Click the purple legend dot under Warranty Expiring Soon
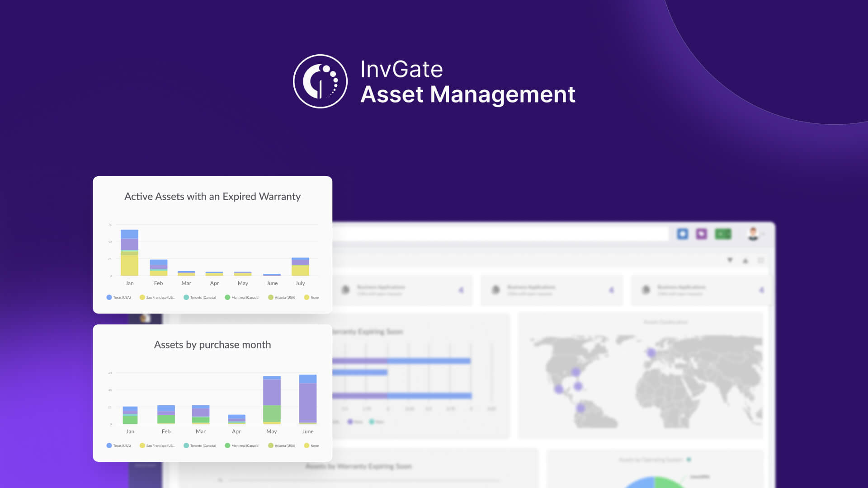 pos(350,422)
